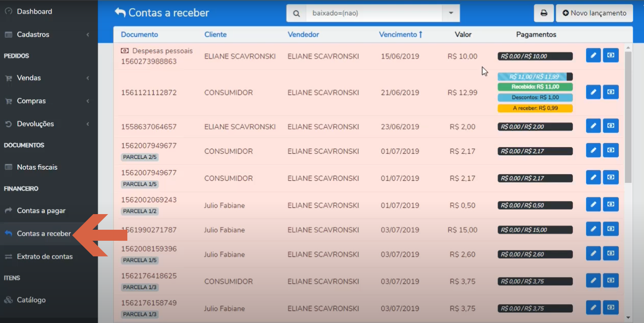Image resolution: width=644 pixels, height=323 pixels.
Task: Click the print icon button
Action: (x=544, y=13)
